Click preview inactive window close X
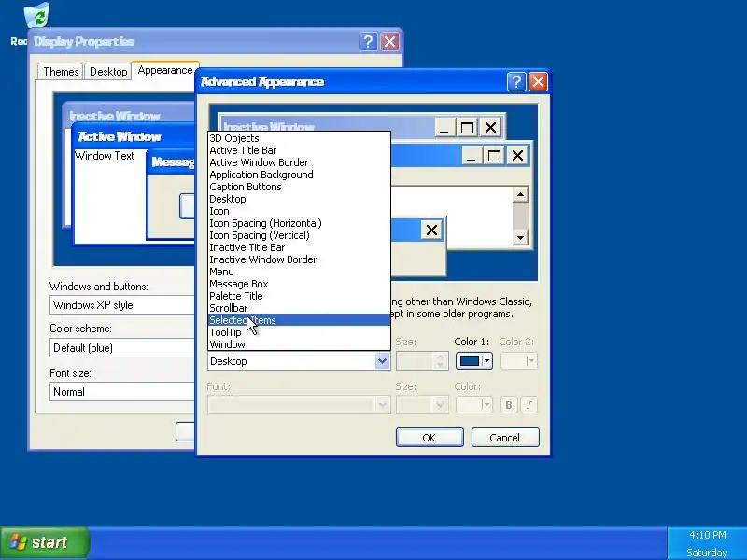The image size is (747, 560). coord(490,128)
